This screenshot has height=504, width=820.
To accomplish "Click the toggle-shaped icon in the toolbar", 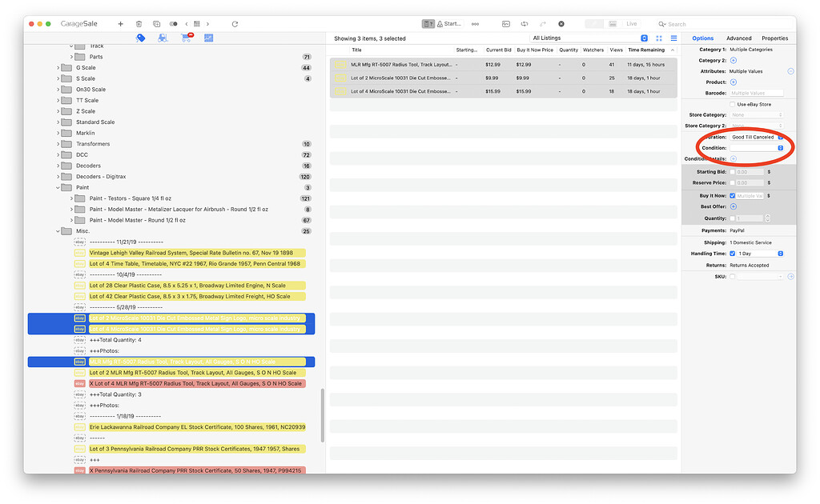I will tap(173, 24).
